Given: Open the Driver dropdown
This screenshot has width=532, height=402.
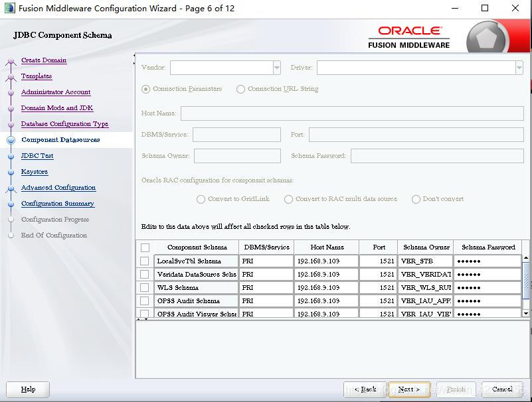Looking at the screenshot, I should 519,68.
